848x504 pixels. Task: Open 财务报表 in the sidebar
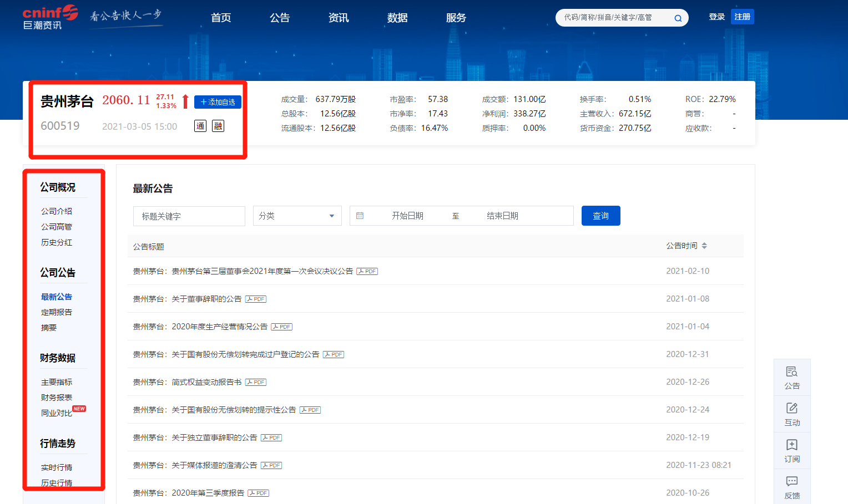57,398
